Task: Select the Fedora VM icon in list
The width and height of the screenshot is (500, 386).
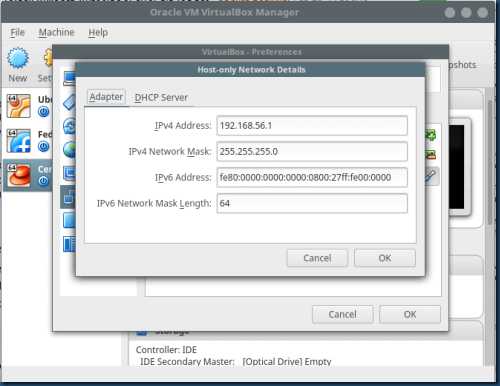Action: click(x=19, y=140)
